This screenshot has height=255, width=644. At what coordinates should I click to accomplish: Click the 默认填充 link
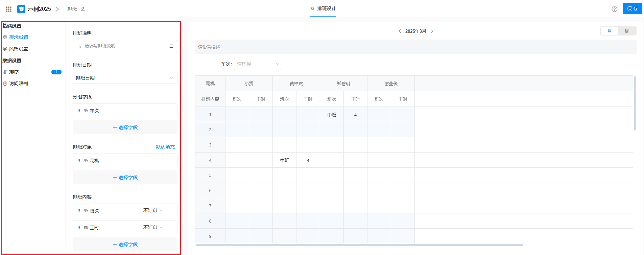[x=165, y=147]
